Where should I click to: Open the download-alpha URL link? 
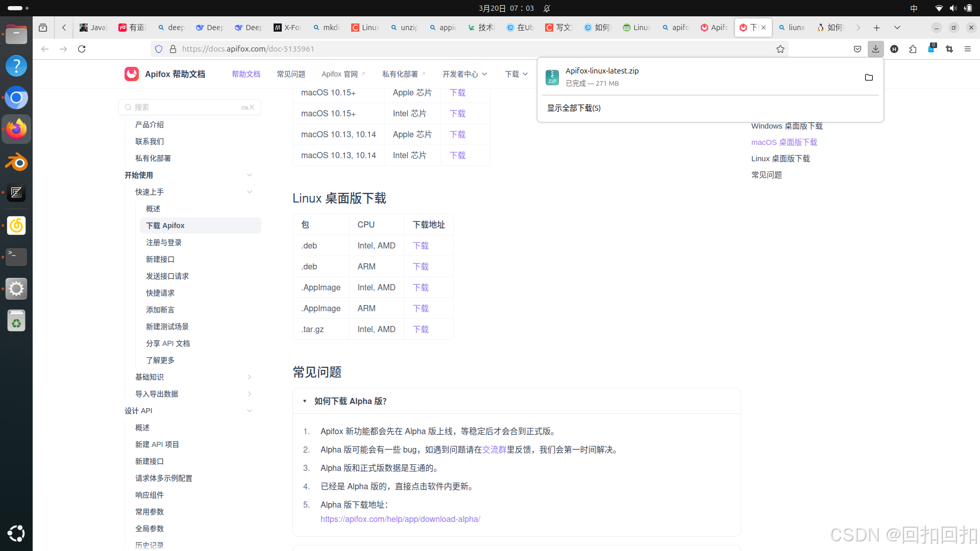click(400, 519)
